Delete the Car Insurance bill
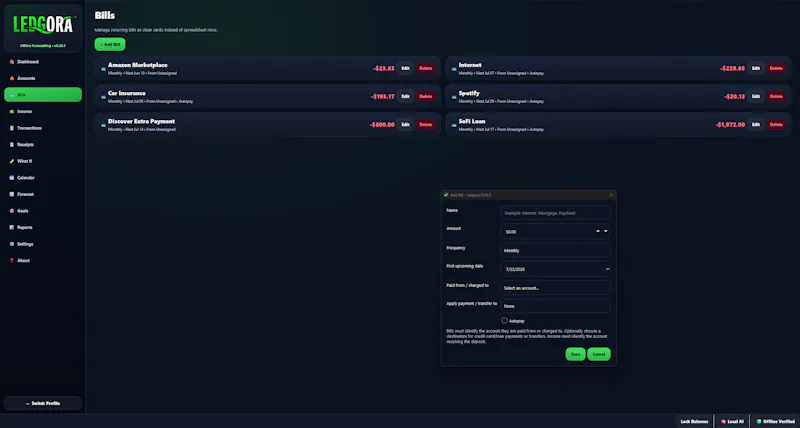Viewport: 800px width, 428px height. 426,96
